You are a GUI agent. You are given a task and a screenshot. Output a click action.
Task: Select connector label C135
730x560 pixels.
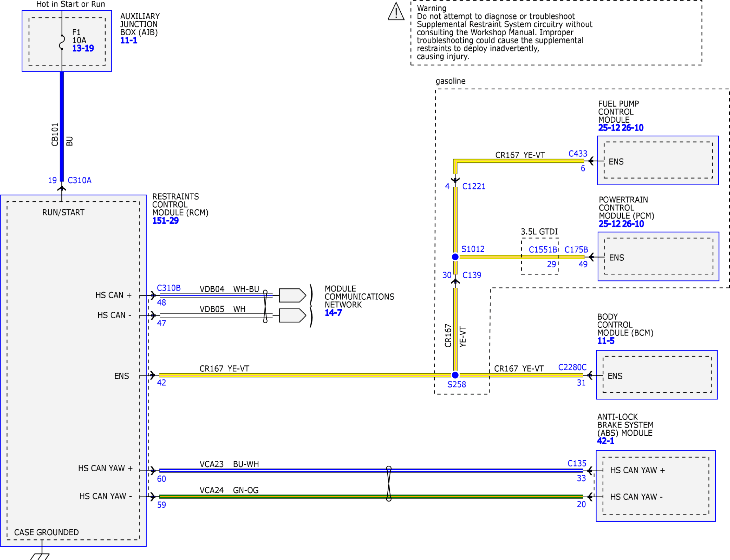pos(577,463)
